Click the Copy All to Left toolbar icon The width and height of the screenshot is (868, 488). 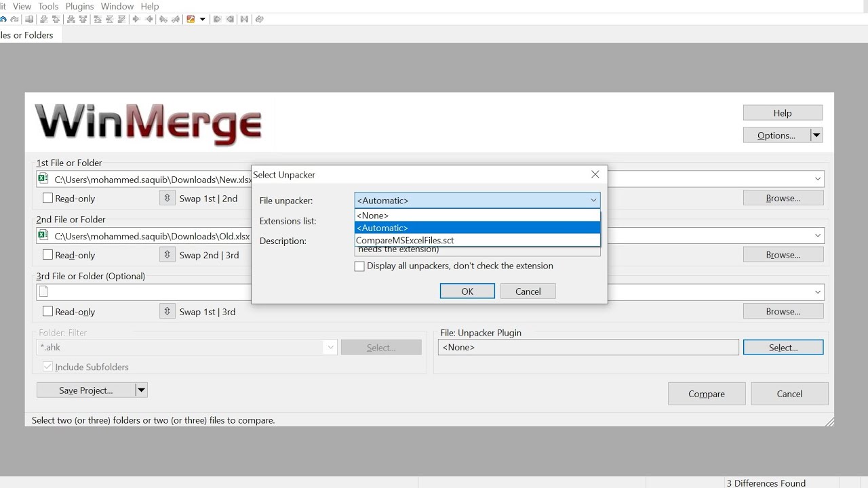(x=229, y=19)
